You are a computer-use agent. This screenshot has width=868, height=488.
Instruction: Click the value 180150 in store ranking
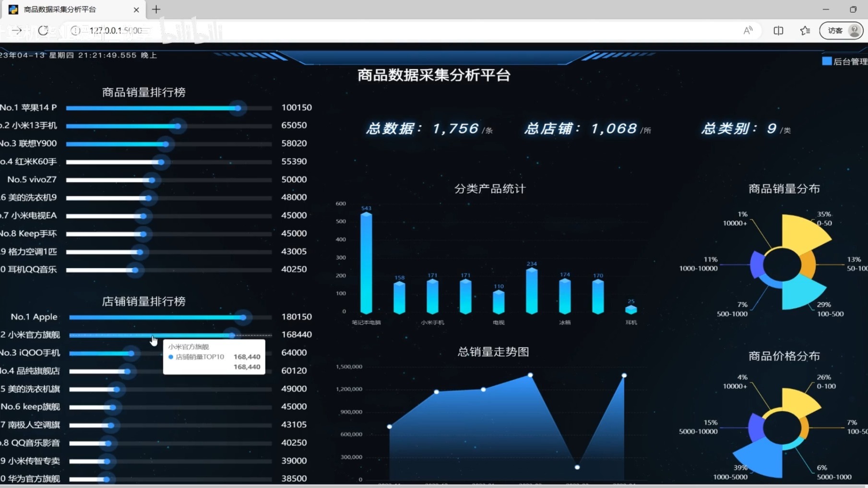coord(297,317)
